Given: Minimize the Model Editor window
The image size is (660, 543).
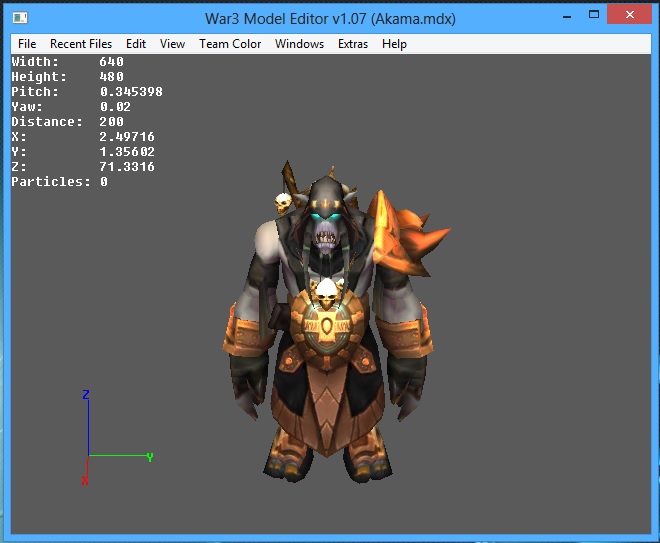Looking at the screenshot, I should point(567,16).
